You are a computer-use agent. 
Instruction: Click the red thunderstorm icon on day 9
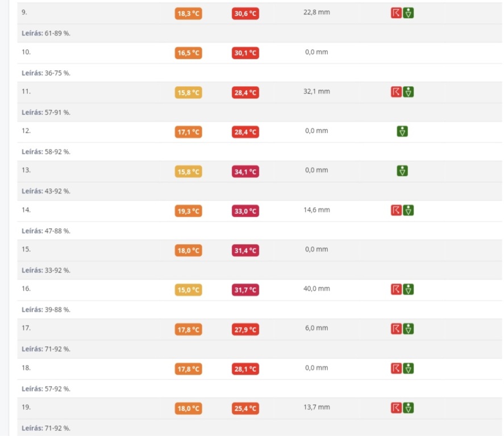[x=396, y=13]
